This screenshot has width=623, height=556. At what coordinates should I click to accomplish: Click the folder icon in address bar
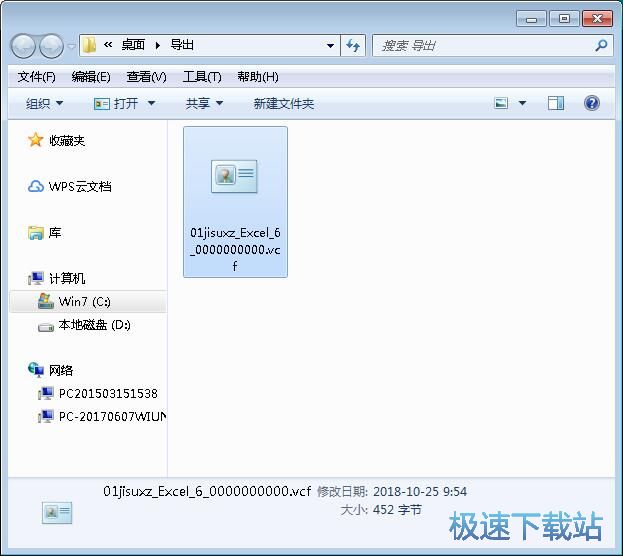[89, 45]
